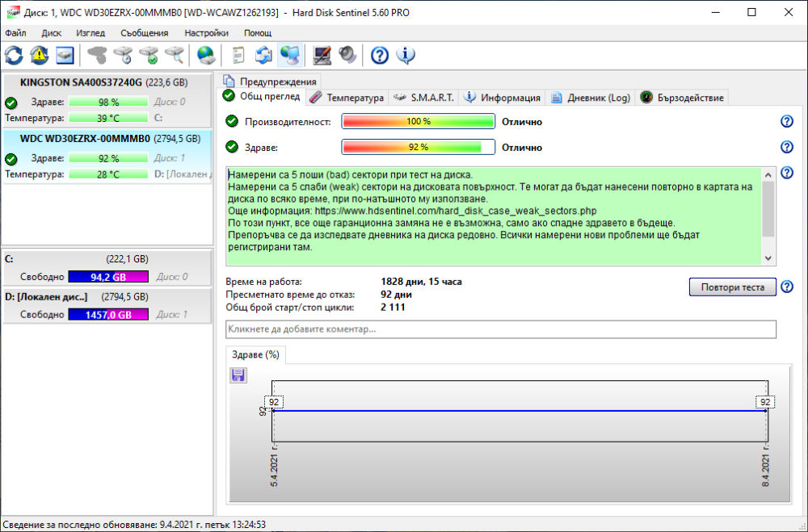Click the help icon next to Повтори теста
This screenshot has height=532, width=808.
pos(787,287)
